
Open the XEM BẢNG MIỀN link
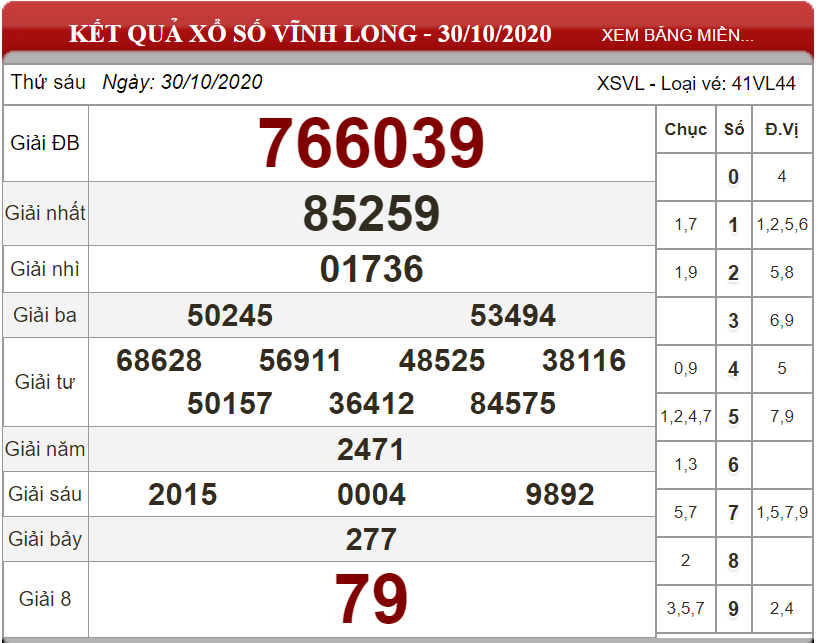click(x=677, y=35)
